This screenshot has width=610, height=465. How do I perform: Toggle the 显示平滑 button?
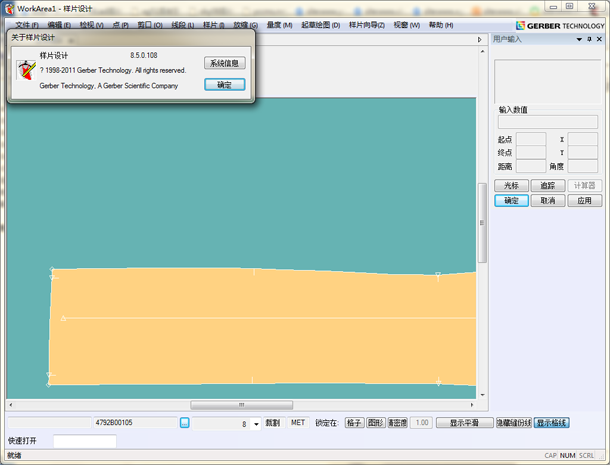[x=465, y=423]
